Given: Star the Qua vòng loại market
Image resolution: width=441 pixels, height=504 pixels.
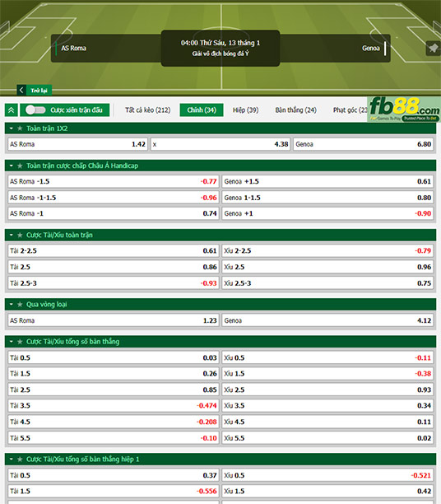Looking at the screenshot, I should [20, 305].
